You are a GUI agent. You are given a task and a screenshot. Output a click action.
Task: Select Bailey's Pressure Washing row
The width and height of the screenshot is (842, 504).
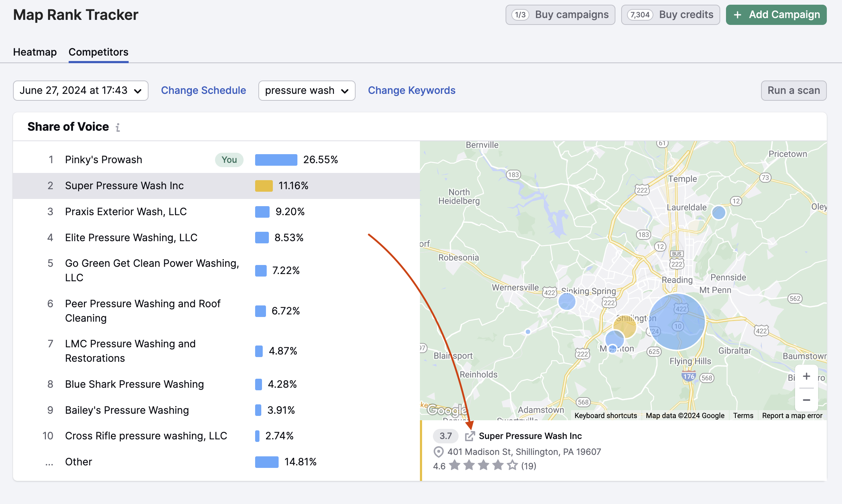(216, 410)
